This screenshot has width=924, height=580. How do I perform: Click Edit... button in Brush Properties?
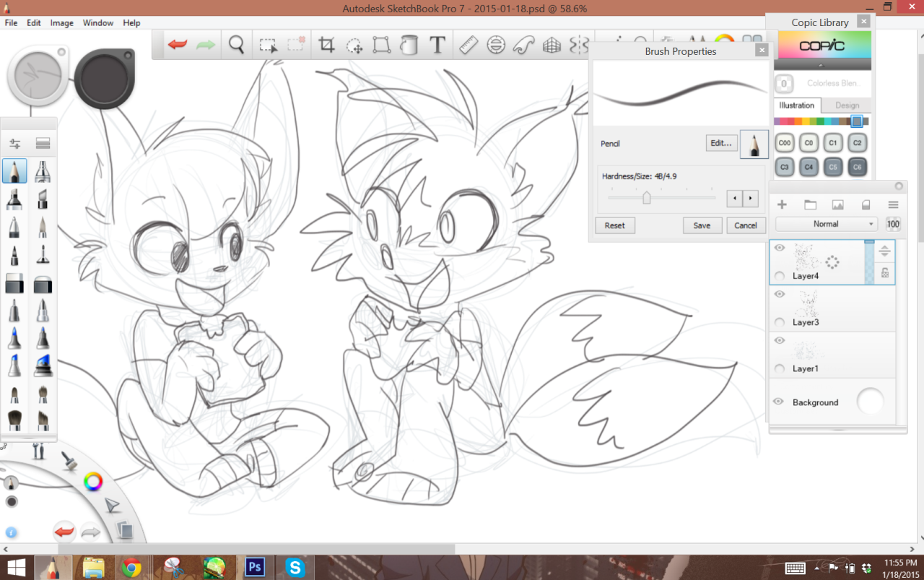pos(721,143)
